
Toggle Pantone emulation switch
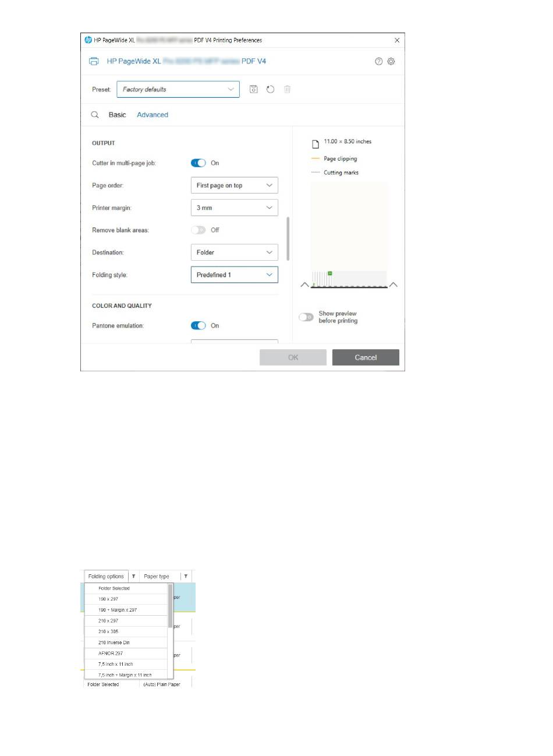click(x=198, y=325)
